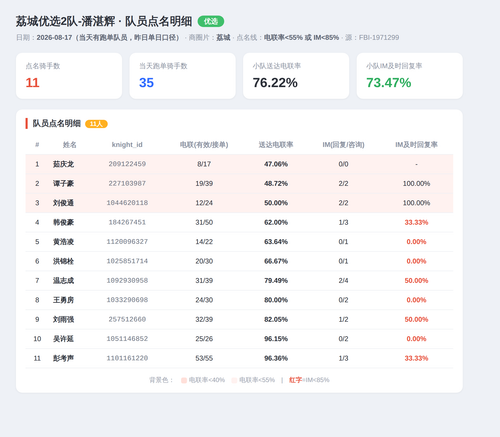
Task: Click the 50.00% 送达电联率 in row 3
Action: tap(276, 203)
